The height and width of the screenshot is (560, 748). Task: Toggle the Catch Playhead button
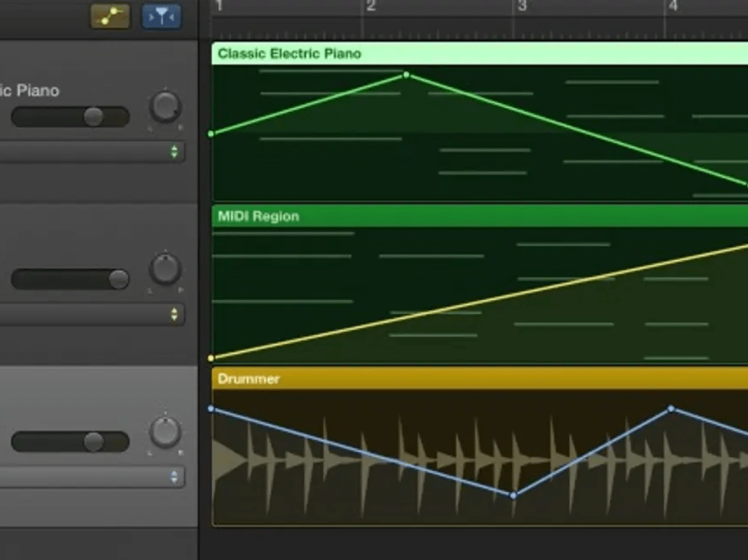[161, 17]
